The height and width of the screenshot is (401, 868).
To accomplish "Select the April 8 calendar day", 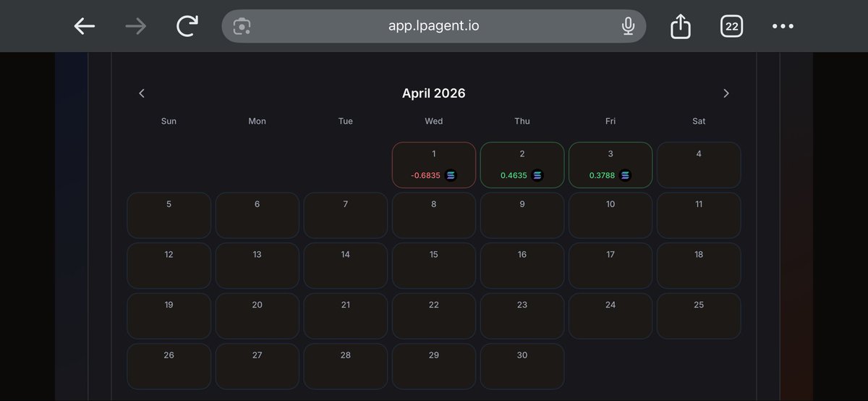I will (x=434, y=215).
